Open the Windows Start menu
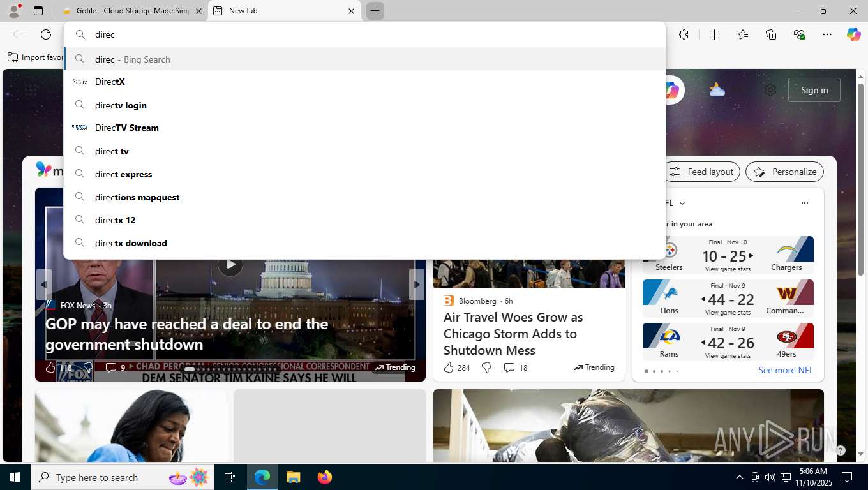The width and height of the screenshot is (868, 490). click(15, 477)
